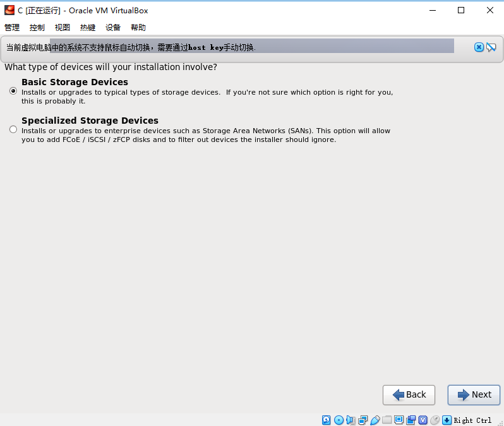This screenshot has height=426, width=504.
Task: Open the 帮助 menu
Action: [x=138, y=28]
